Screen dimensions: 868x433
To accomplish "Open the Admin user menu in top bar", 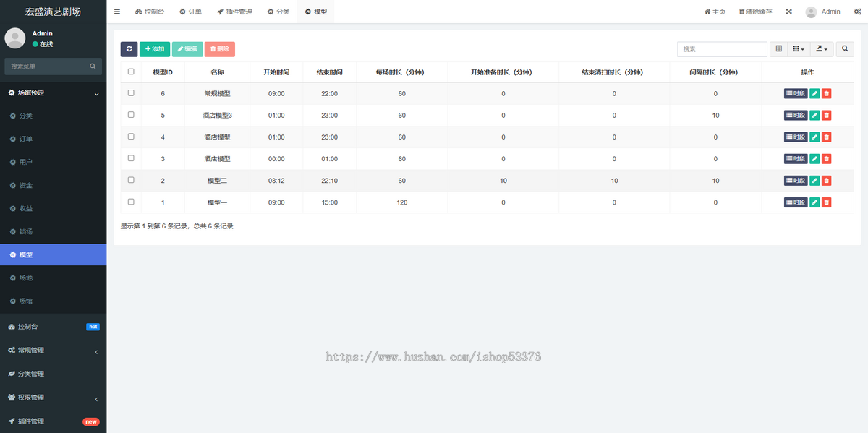I will click(823, 12).
